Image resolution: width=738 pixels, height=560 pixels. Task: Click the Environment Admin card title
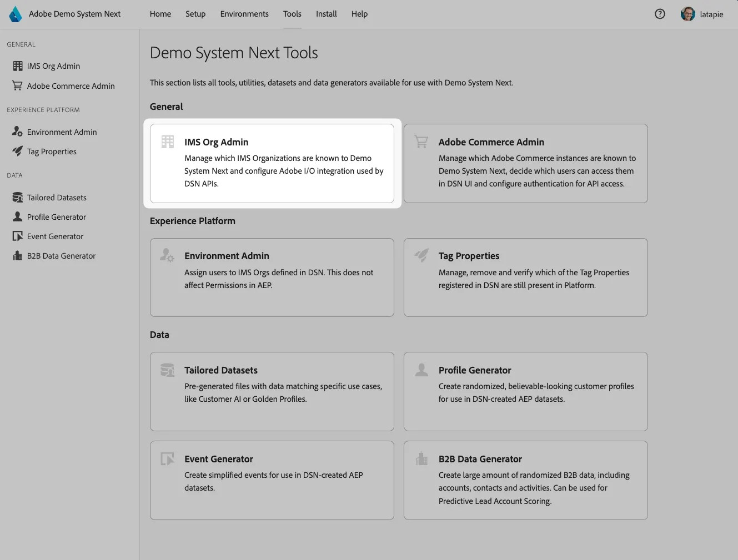[227, 256]
